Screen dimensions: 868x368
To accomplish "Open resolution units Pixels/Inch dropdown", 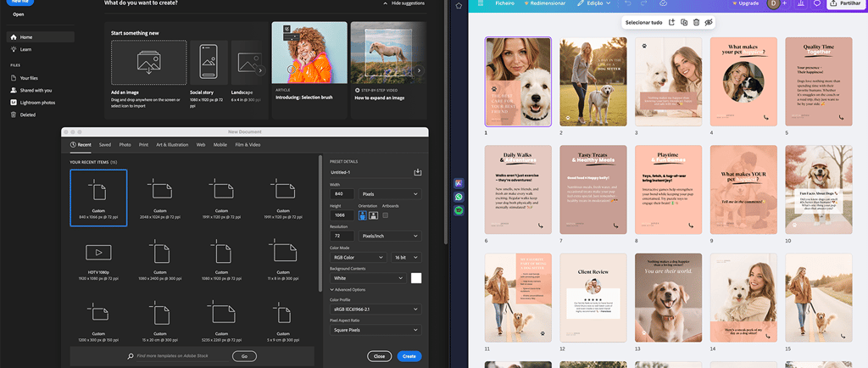I will (x=390, y=237).
